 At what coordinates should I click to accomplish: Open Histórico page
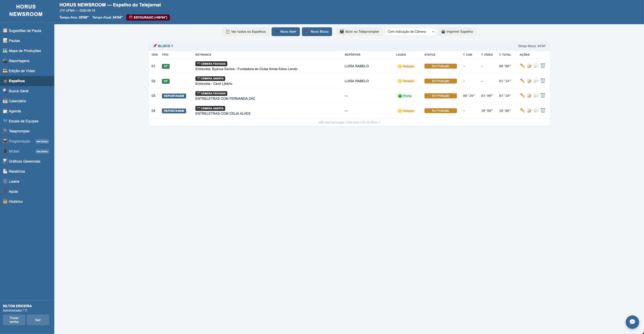pos(27,202)
